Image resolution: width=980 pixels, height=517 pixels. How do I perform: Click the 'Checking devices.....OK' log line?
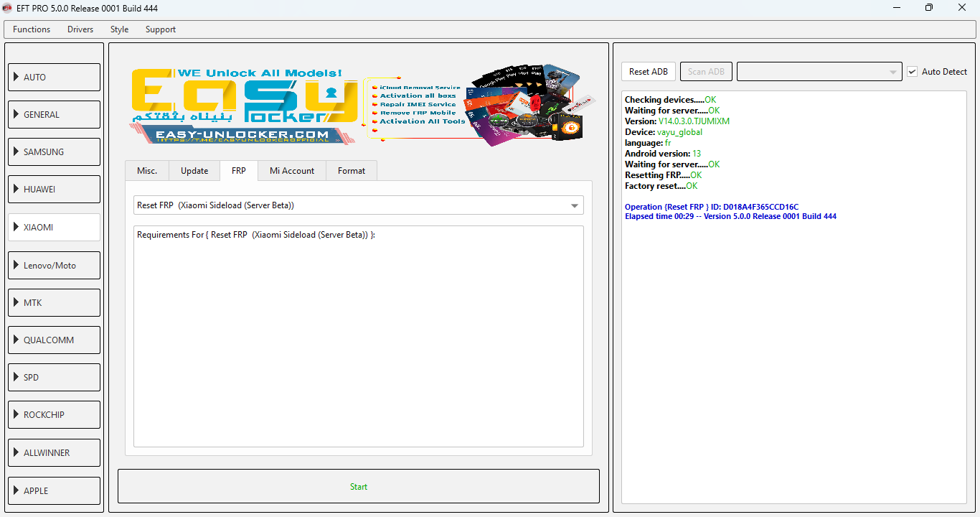click(671, 100)
